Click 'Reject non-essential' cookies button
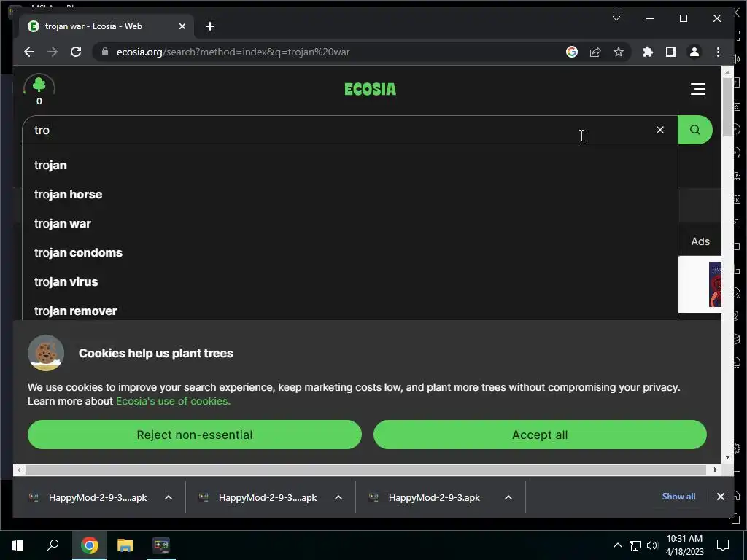The width and height of the screenshot is (747, 560). tap(194, 435)
